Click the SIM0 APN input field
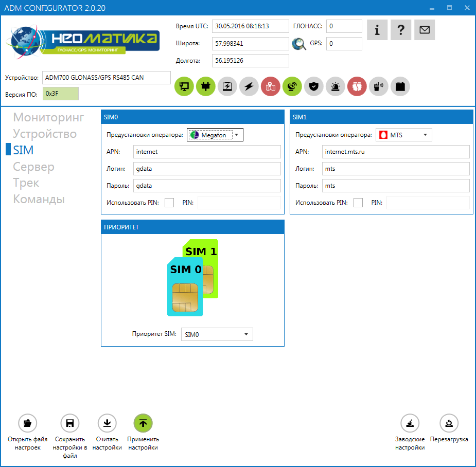Screen dimensions: 476x467 pos(207,152)
